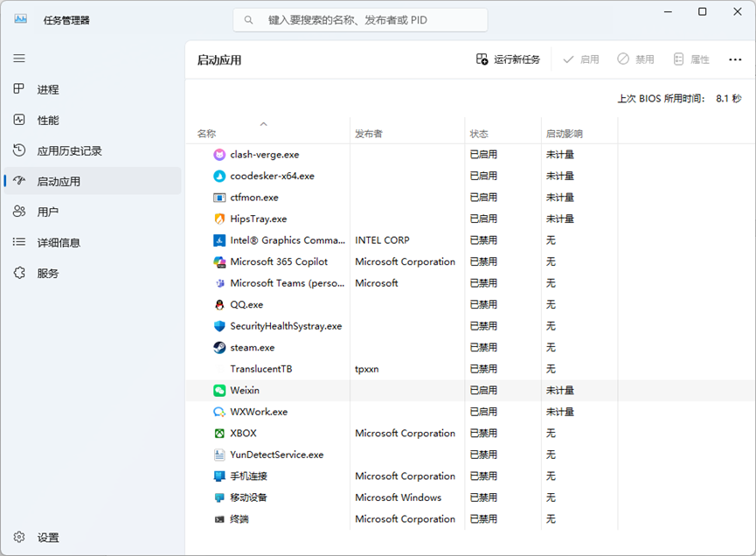Click the QQ.exe name text

click(246, 305)
